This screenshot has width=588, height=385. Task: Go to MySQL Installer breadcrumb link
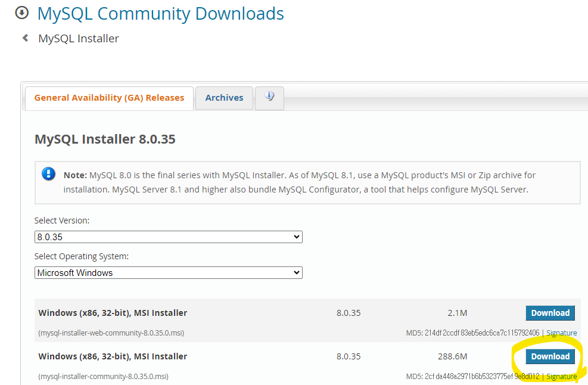79,38
